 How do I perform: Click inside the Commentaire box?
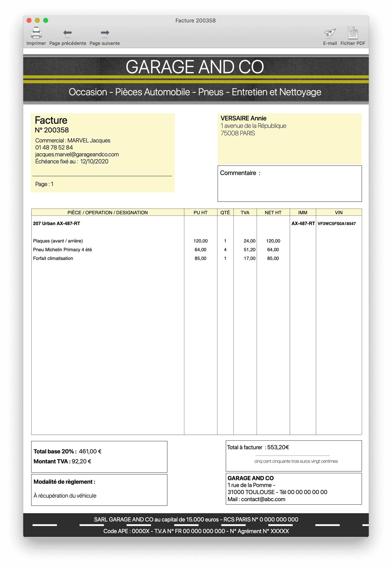(290, 184)
